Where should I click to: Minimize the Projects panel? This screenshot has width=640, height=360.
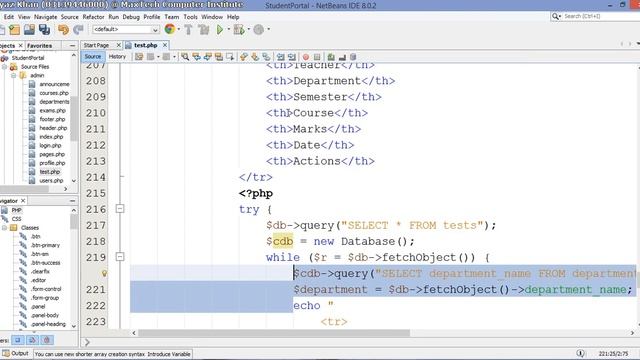pos(72,46)
